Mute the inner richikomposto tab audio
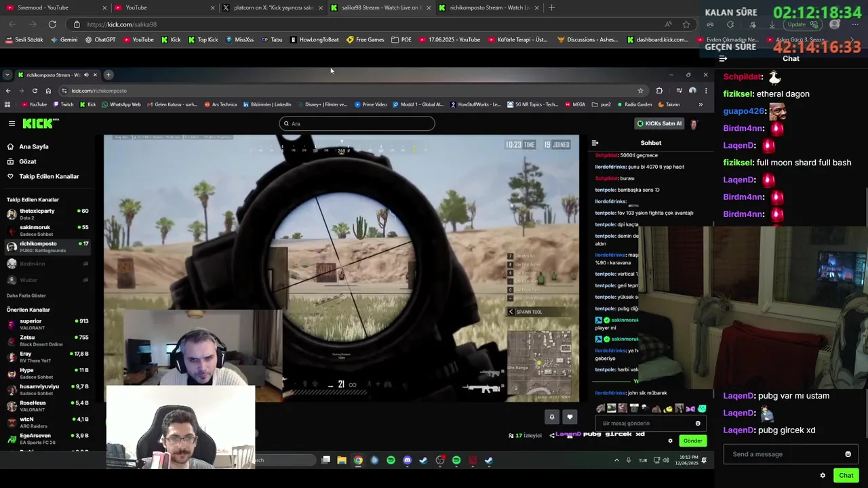 tap(86, 75)
